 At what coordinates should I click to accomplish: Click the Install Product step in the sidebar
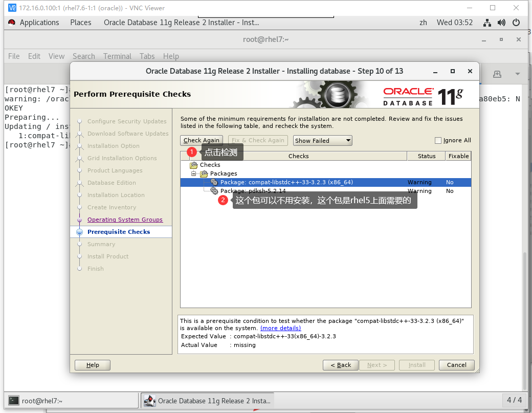click(x=108, y=256)
